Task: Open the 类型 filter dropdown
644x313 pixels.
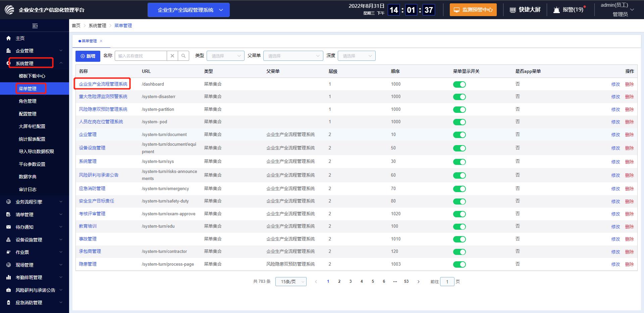Action: (x=225, y=56)
